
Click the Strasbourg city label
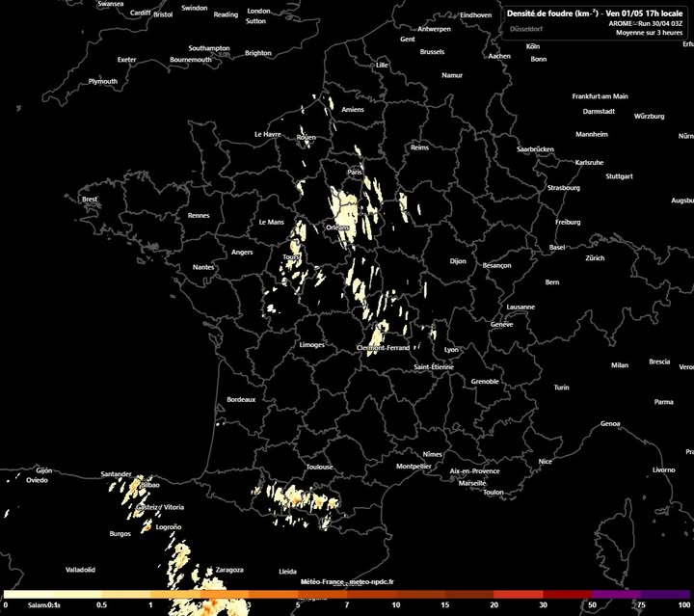click(563, 188)
